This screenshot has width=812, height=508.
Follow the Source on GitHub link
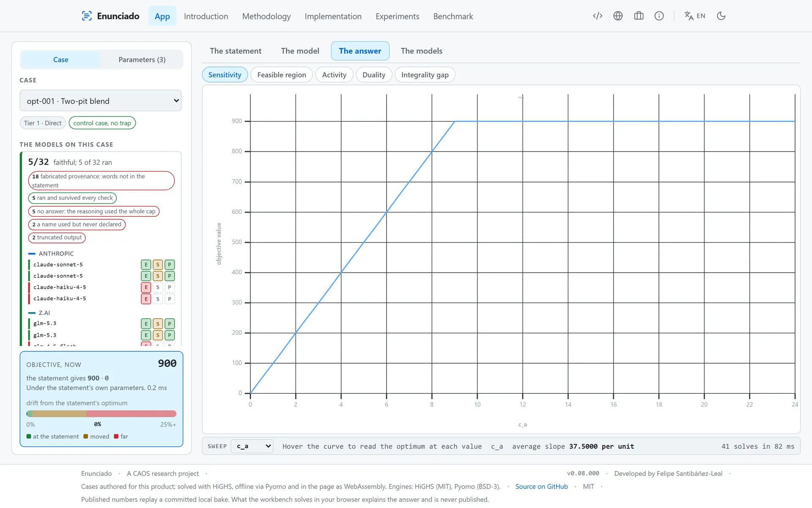(x=541, y=486)
